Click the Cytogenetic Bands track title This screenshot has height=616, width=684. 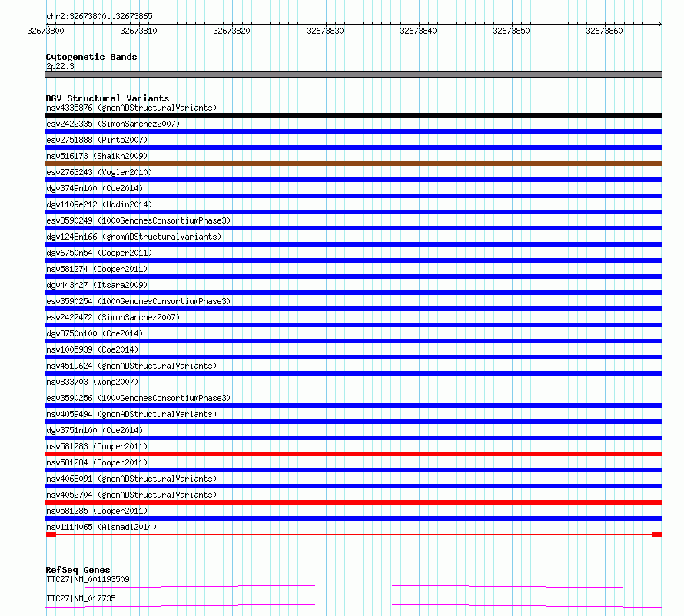point(91,57)
